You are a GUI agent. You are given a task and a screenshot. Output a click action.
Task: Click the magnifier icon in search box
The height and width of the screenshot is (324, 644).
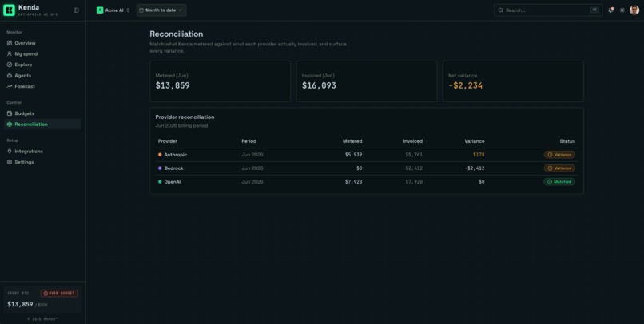pos(501,10)
